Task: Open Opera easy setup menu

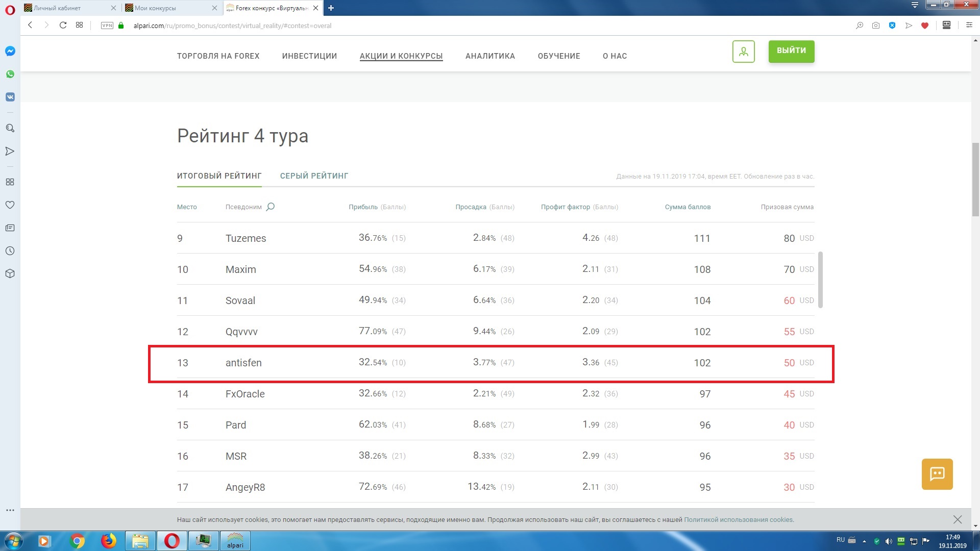Action: click(969, 25)
